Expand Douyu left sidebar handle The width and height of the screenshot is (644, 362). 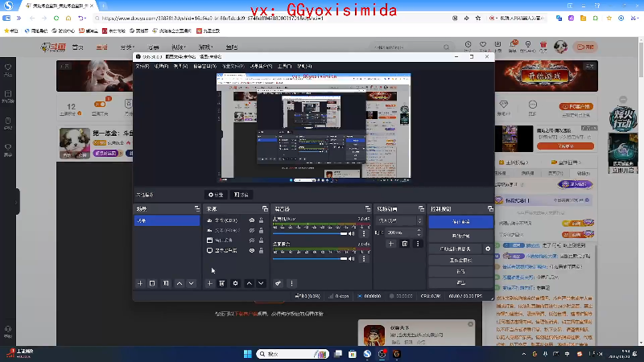[16, 202]
